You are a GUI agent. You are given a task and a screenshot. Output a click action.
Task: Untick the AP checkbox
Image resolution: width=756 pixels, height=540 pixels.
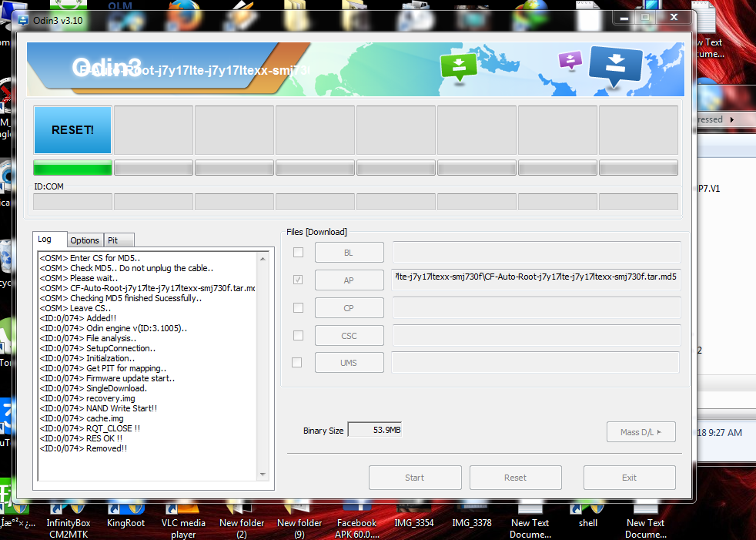click(x=299, y=280)
